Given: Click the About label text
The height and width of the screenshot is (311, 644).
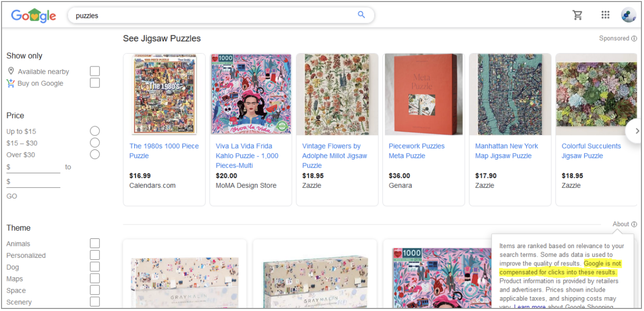Looking at the screenshot, I should (x=621, y=224).
